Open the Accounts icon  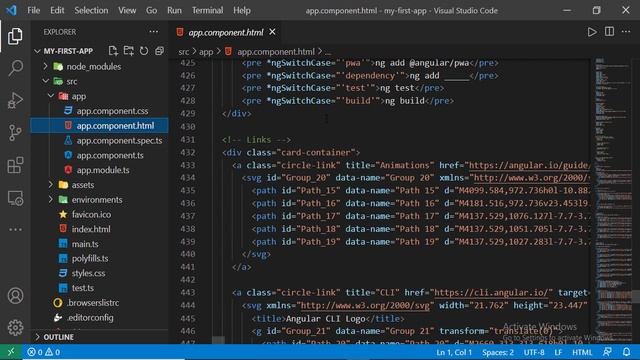point(15,296)
